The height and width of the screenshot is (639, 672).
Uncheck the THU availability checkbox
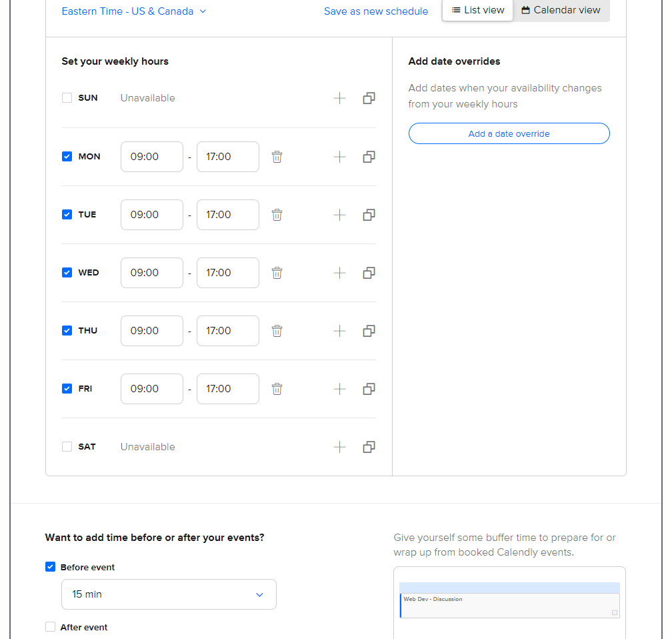tap(67, 331)
